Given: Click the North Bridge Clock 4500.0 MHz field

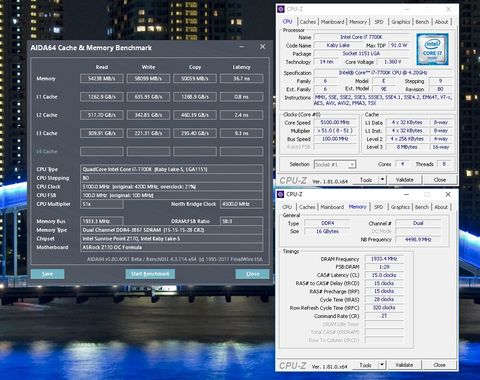Looking at the screenshot, I should [x=242, y=204].
